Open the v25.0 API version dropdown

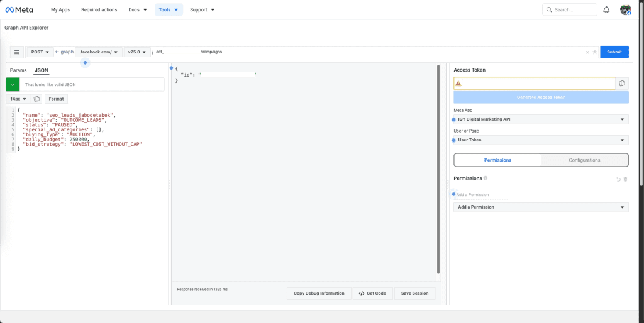(137, 52)
